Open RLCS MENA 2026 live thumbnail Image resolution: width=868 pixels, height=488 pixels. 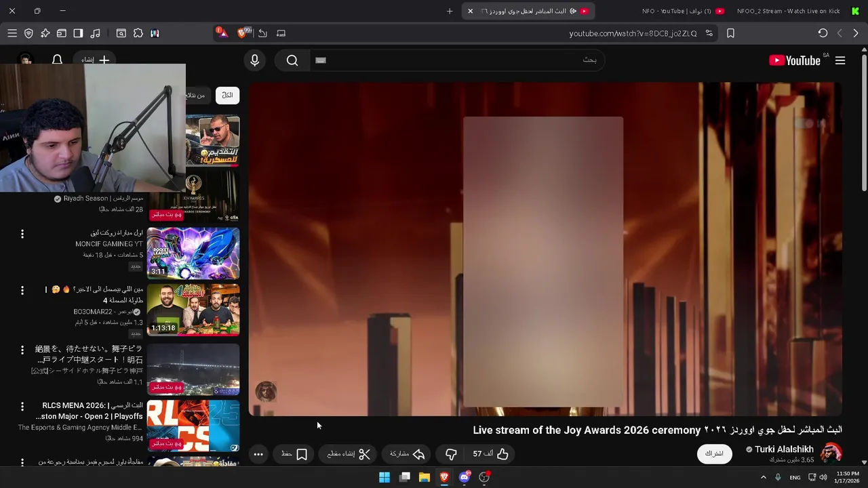(193, 426)
